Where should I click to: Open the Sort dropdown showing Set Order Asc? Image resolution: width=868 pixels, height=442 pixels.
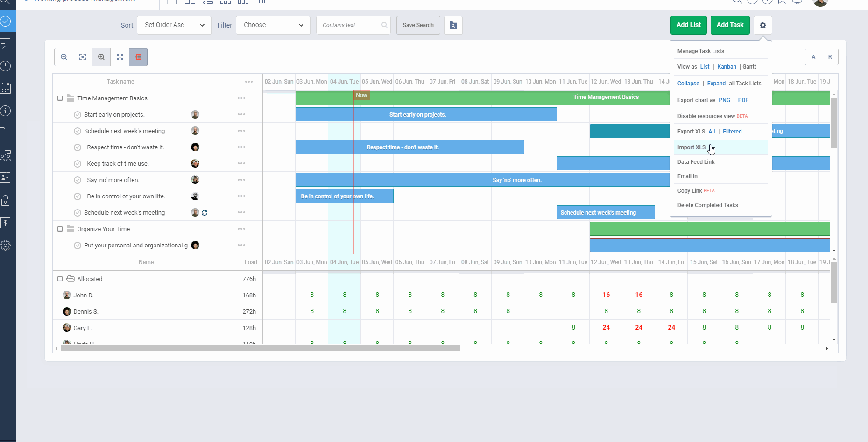point(174,25)
